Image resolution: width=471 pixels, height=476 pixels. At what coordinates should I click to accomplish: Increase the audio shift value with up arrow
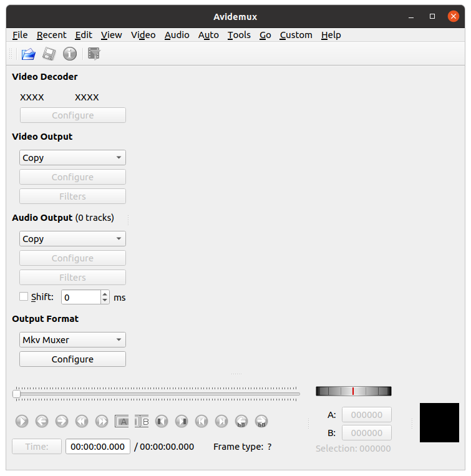pyautogui.click(x=105, y=294)
